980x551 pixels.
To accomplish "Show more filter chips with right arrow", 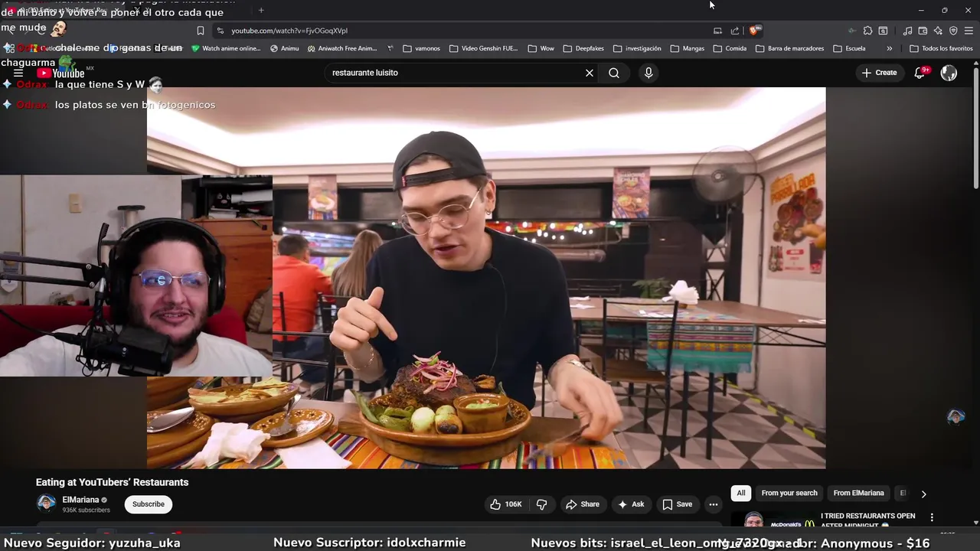I will point(923,494).
